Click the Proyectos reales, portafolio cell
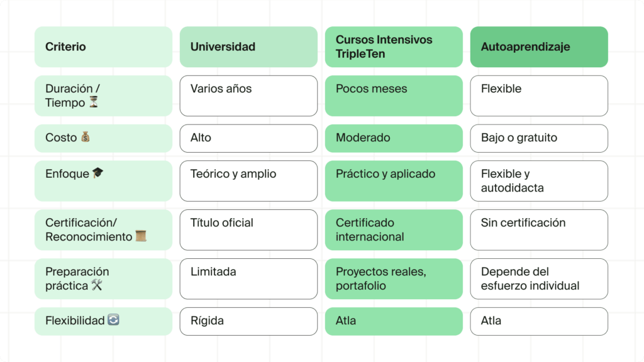This screenshot has width=644, height=362. pos(394,278)
